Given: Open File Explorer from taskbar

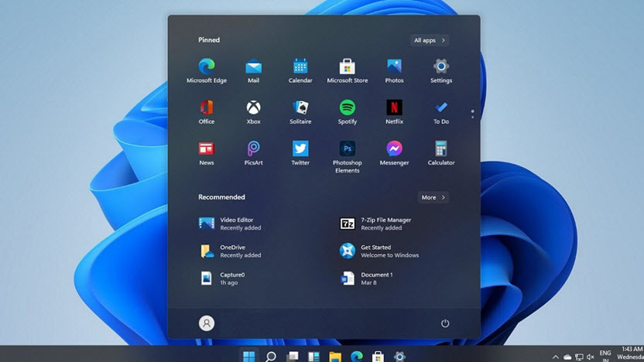Looking at the screenshot, I should (335, 357).
